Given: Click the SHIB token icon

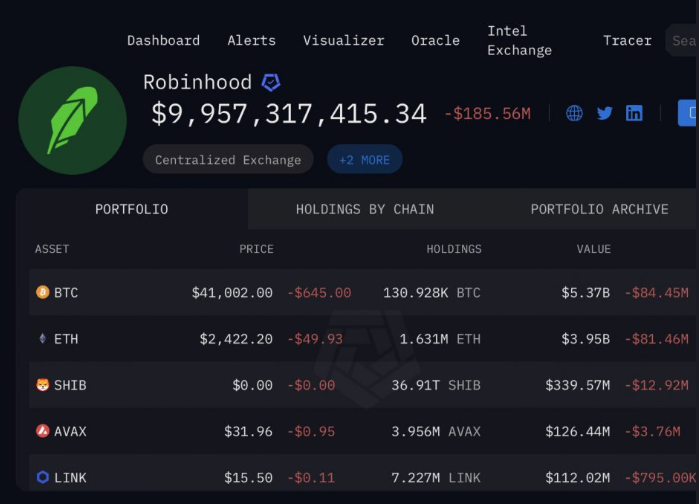Looking at the screenshot, I should 42,385.
